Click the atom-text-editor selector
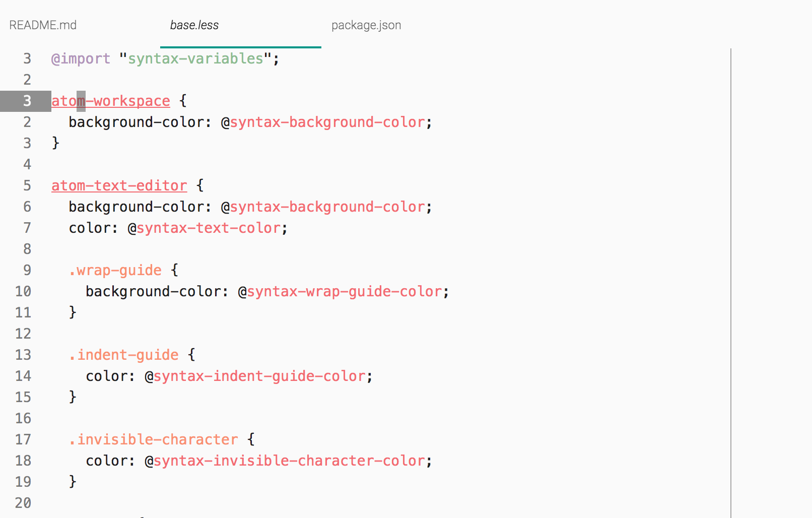This screenshot has width=812, height=518. click(x=119, y=185)
